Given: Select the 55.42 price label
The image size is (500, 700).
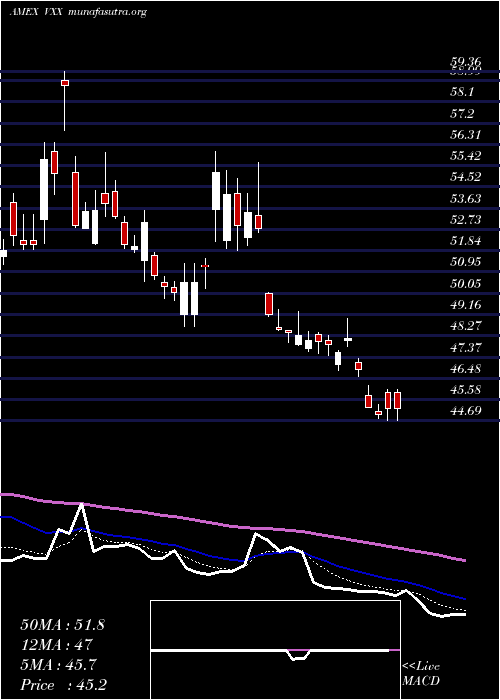Looking at the screenshot, I should 466,156.
